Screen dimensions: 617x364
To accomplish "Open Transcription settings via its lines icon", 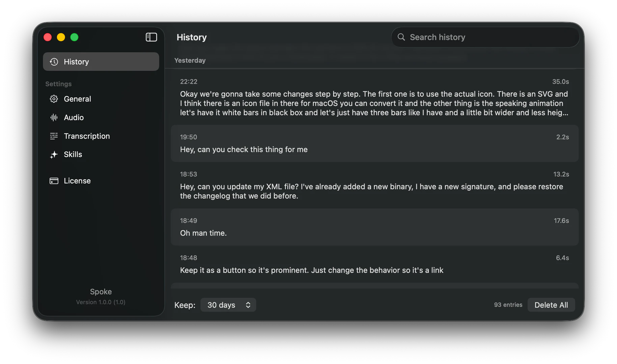I will (54, 136).
